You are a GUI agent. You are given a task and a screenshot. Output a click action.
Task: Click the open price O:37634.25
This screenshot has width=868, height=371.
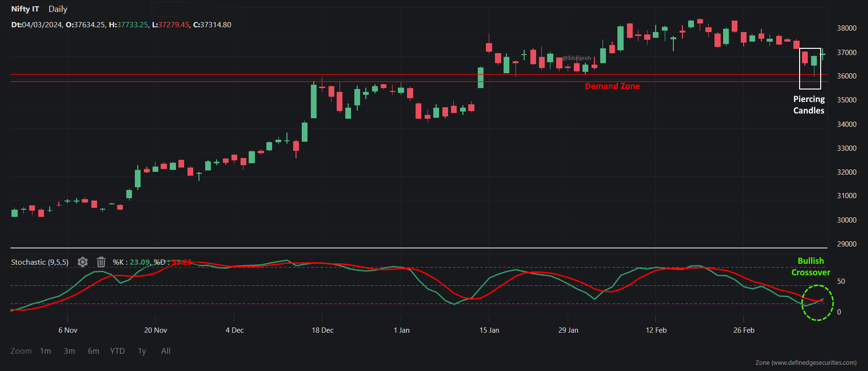(85, 25)
